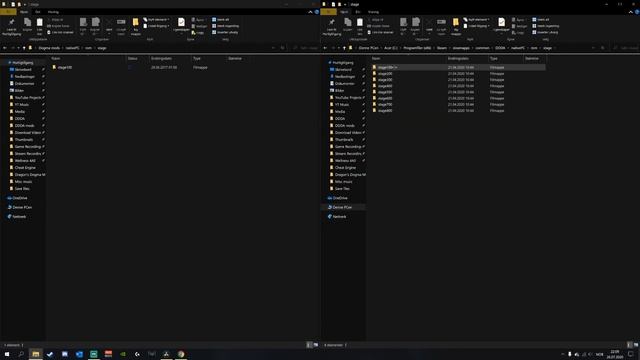
Task: Open Chrome from taskbar
Action: click(x=181, y=354)
